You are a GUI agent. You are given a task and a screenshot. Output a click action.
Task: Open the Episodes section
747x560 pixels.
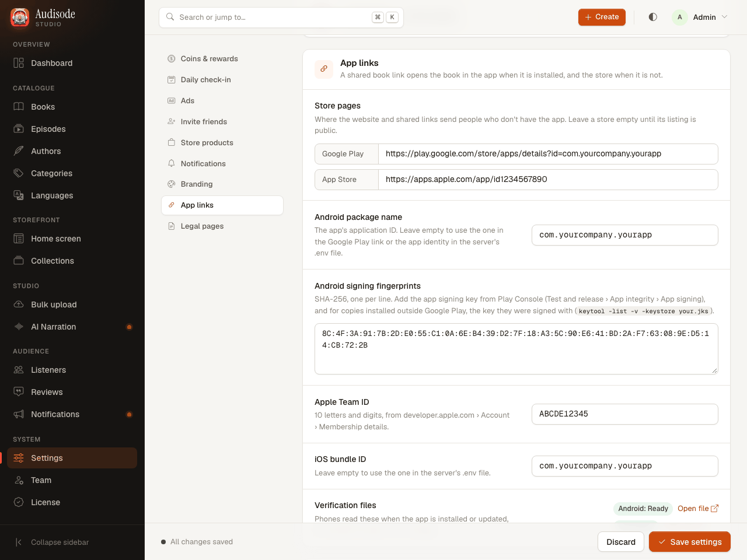tap(72, 129)
